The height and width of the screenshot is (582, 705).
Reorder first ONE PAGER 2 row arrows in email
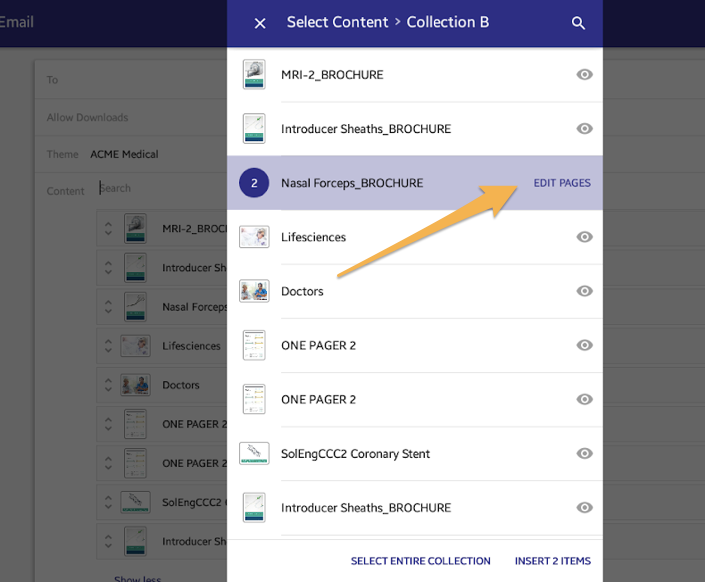(x=108, y=424)
